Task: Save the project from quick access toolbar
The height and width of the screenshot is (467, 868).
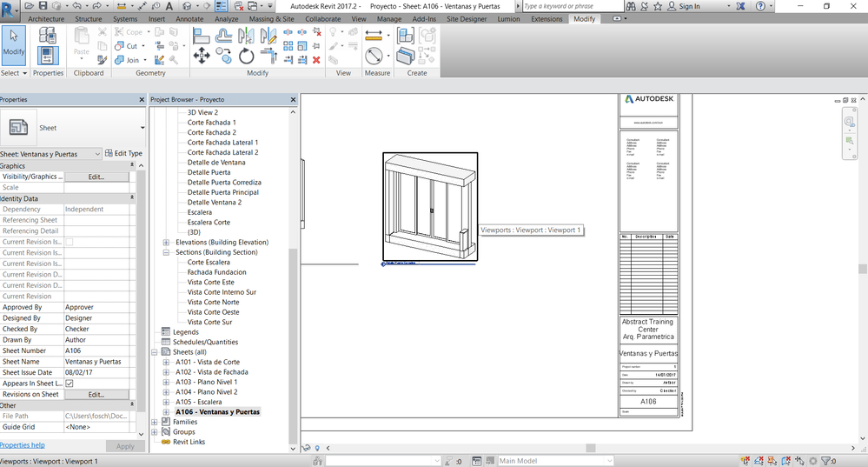Action: tap(43, 6)
